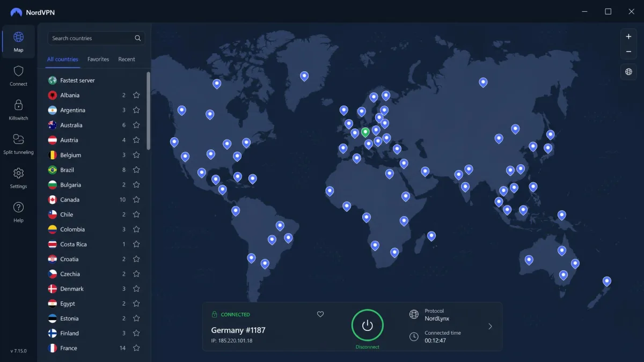Click the search magnifier icon
Screen dimensions: 644x362
138,38
